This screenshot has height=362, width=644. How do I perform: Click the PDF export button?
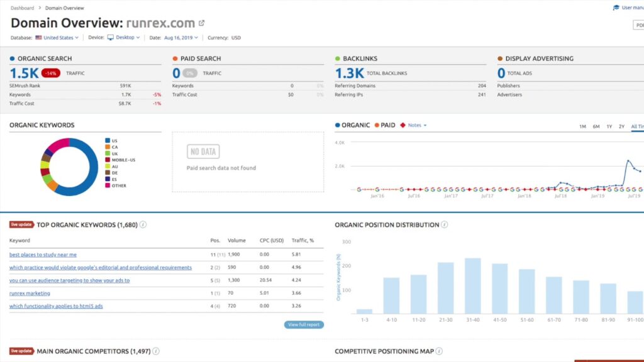tap(639, 25)
